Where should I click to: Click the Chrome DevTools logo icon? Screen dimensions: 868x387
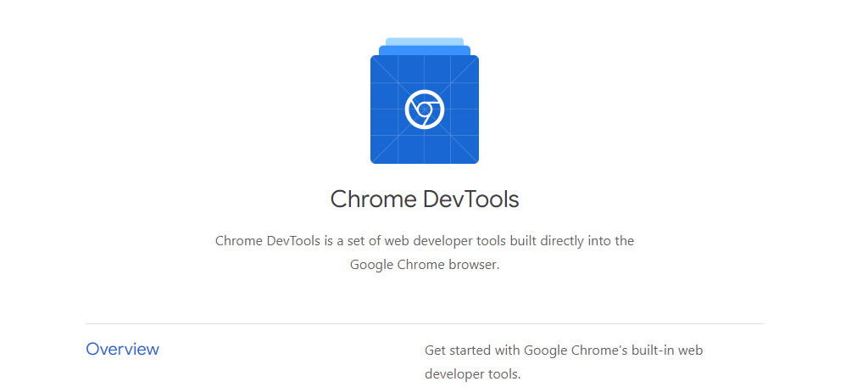pos(425,101)
